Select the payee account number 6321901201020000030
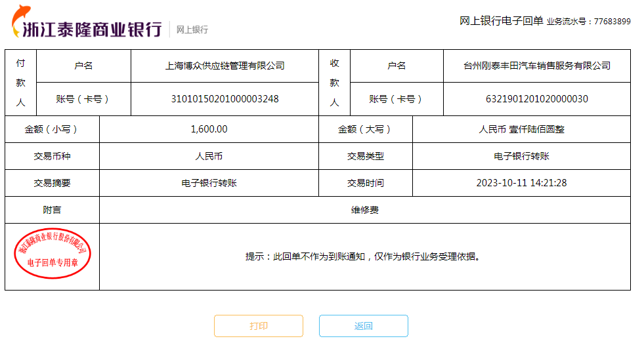This screenshot has width=644, height=343. point(536,99)
